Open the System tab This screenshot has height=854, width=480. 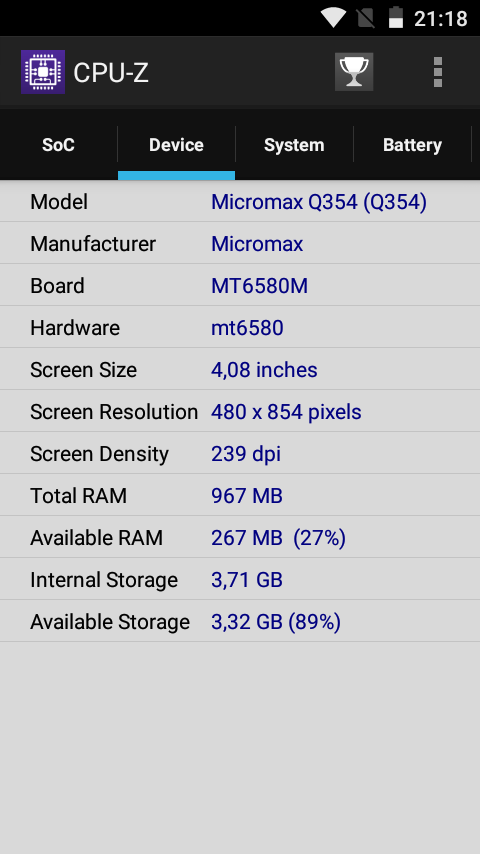click(x=294, y=145)
